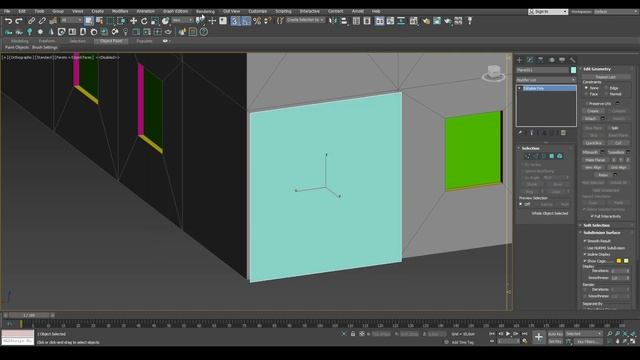This screenshot has width=640, height=360.
Task: Click the Repeat Last button
Action: click(x=606, y=77)
